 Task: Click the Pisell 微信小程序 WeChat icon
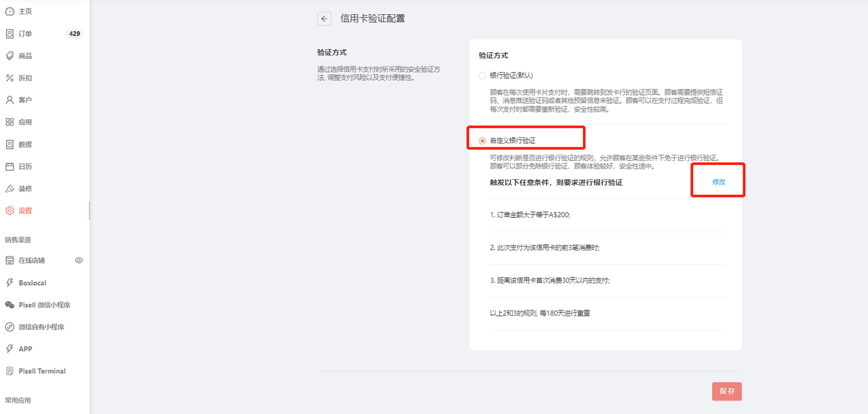tap(9, 305)
